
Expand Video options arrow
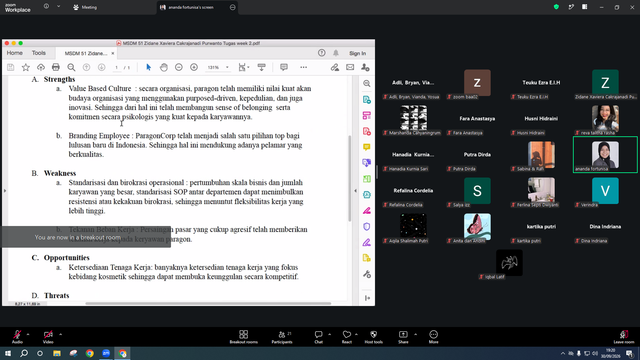(x=60, y=334)
